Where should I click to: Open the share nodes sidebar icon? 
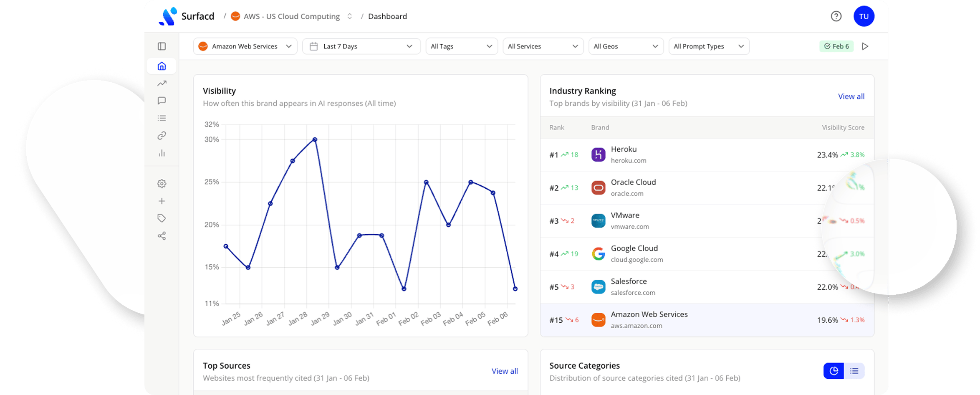coord(162,236)
